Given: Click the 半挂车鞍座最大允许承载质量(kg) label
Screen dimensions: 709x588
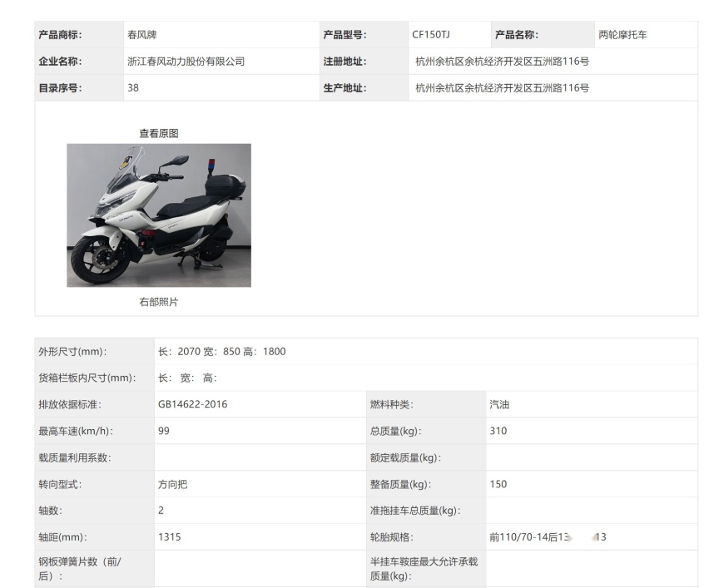Looking at the screenshot, I should (x=424, y=569).
